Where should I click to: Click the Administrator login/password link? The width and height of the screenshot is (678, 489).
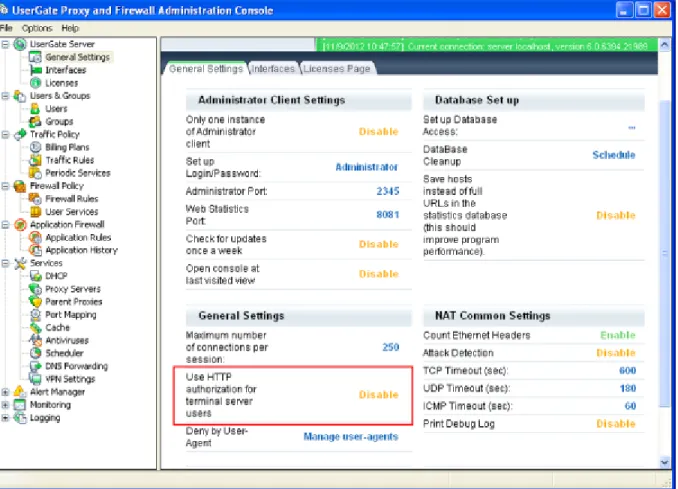[x=367, y=167]
